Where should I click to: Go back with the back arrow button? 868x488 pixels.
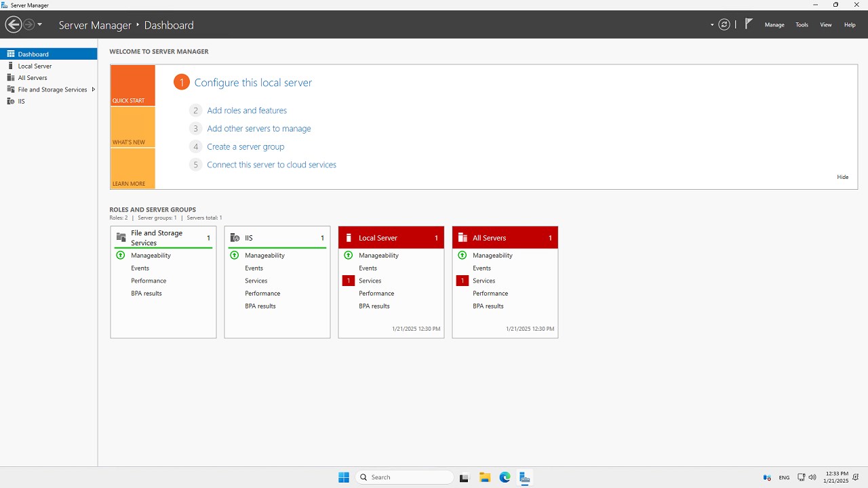[x=13, y=24]
